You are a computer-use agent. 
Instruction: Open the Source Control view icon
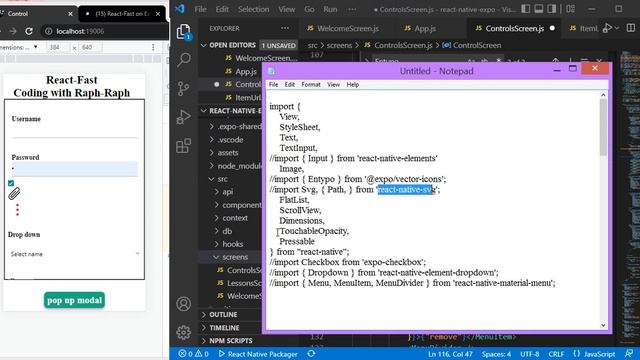point(184,88)
